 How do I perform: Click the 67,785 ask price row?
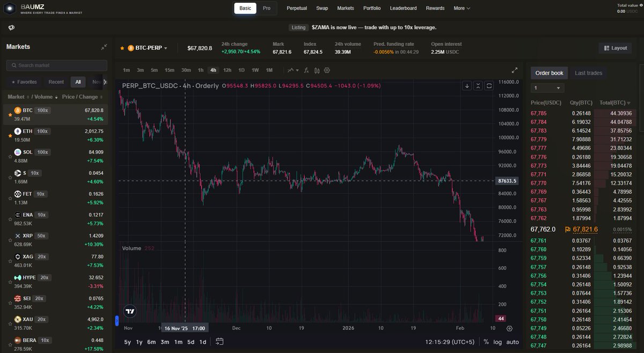[x=582, y=113]
